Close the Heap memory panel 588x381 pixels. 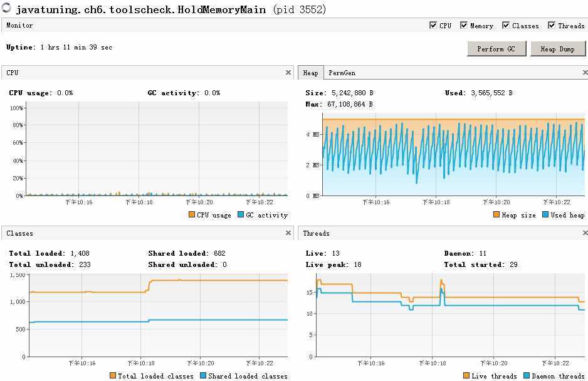(585, 72)
